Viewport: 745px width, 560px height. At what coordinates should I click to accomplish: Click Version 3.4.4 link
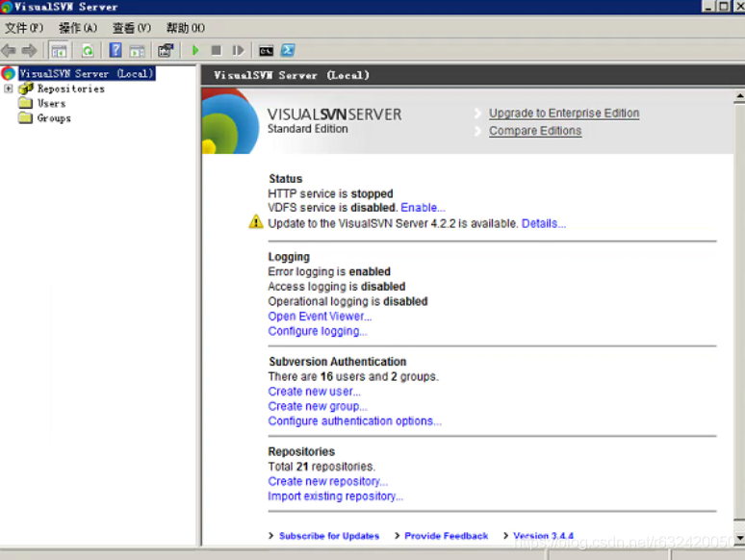point(543,536)
